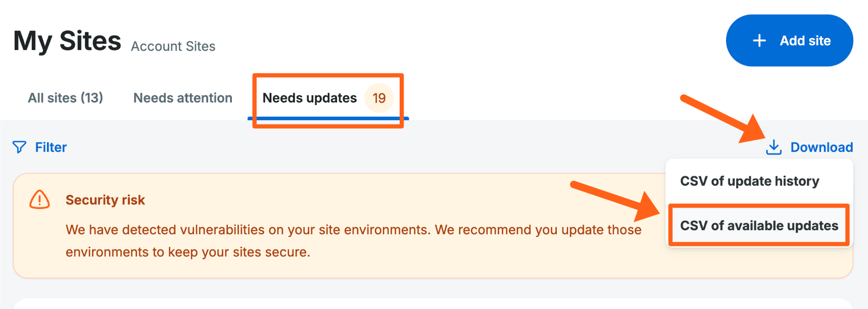Click the security risk warning triangle icon
The width and height of the screenshot is (868, 309).
[x=39, y=200]
